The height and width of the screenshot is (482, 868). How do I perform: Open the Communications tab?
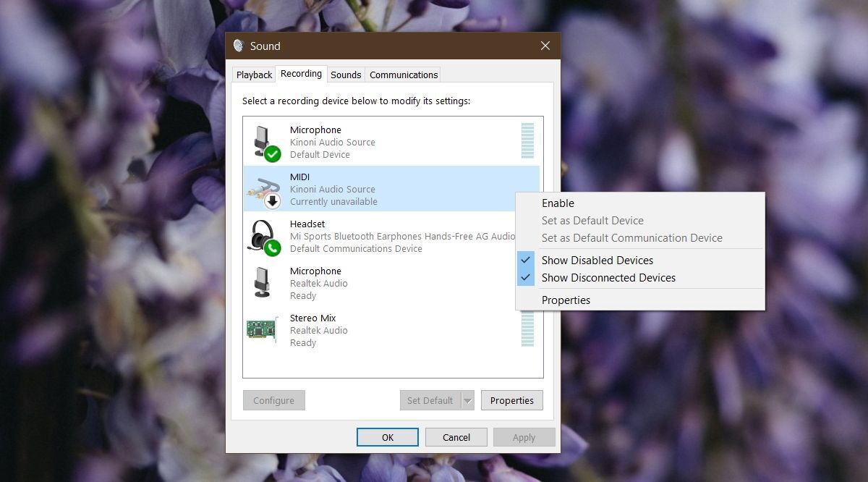point(403,75)
